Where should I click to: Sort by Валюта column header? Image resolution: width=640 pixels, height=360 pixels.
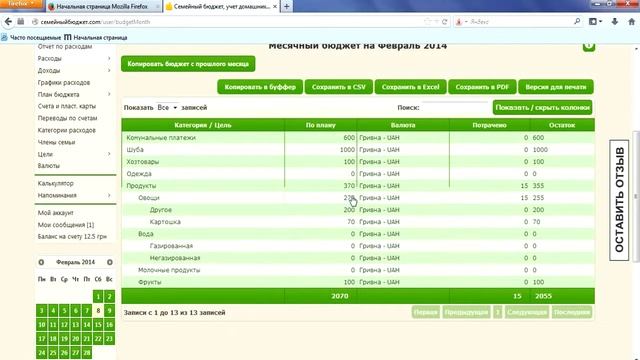(403, 125)
